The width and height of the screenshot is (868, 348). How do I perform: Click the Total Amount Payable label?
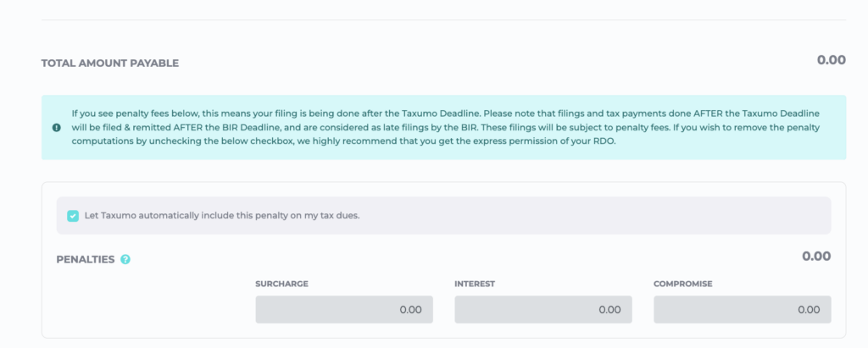(x=110, y=64)
